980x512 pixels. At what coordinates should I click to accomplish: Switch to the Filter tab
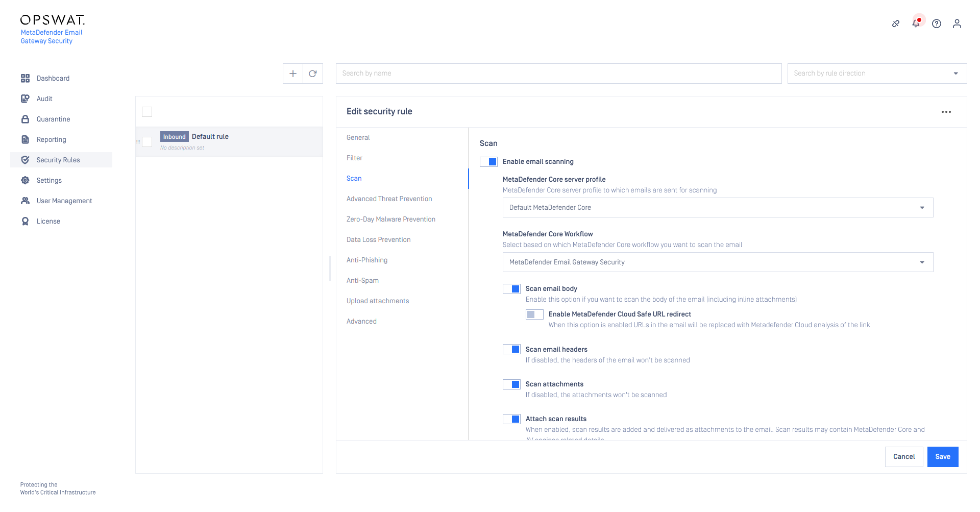click(354, 158)
